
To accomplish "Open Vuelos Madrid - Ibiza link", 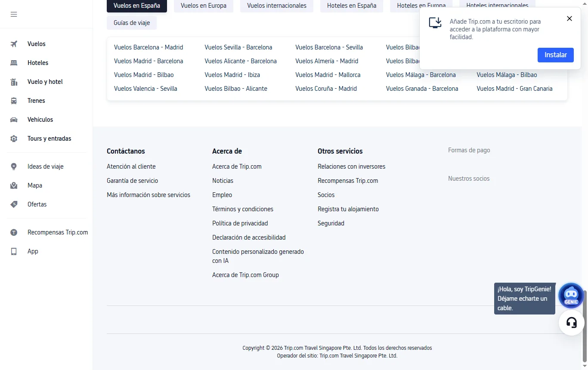I will [x=232, y=75].
